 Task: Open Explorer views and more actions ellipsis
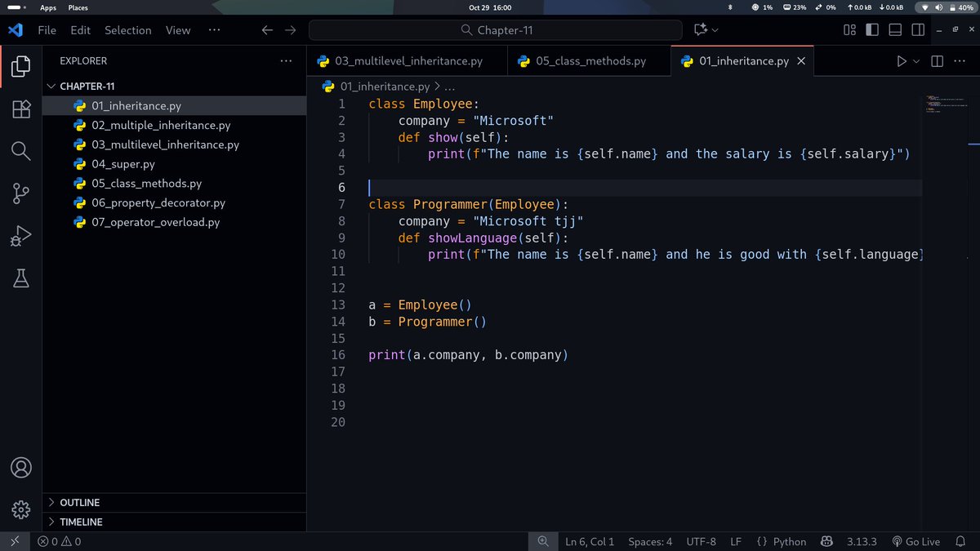pyautogui.click(x=286, y=60)
